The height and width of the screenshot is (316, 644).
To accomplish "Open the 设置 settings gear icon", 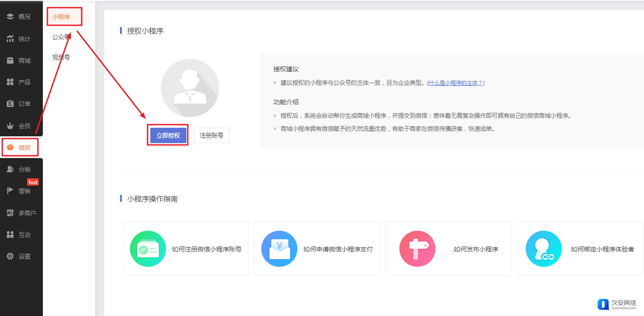I will click(x=10, y=256).
